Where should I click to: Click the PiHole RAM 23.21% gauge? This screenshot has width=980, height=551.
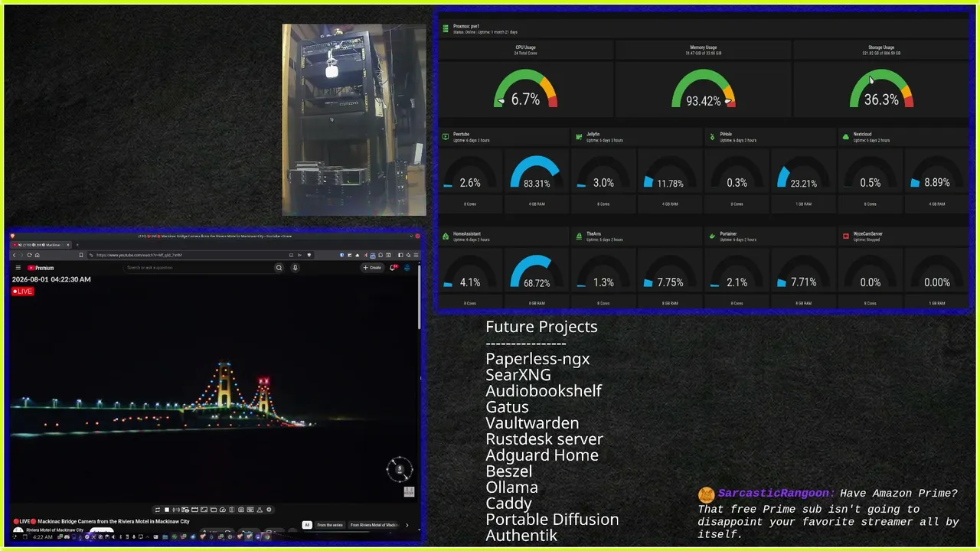click(x=803, y=173)
